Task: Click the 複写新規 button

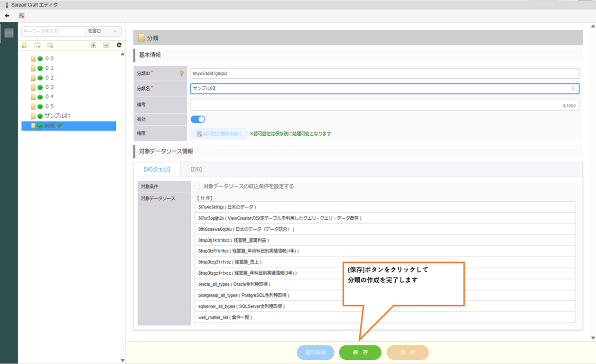Action: click(316, 353)
